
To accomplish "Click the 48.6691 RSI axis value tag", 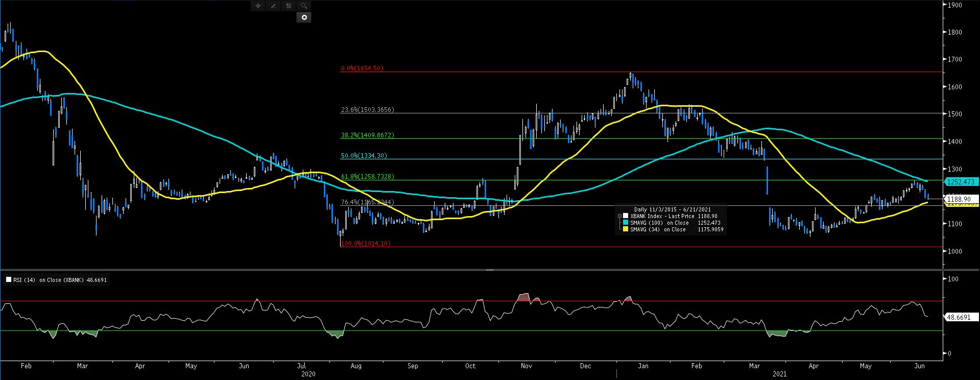I will pyautogui.click(x=959, y=317).
